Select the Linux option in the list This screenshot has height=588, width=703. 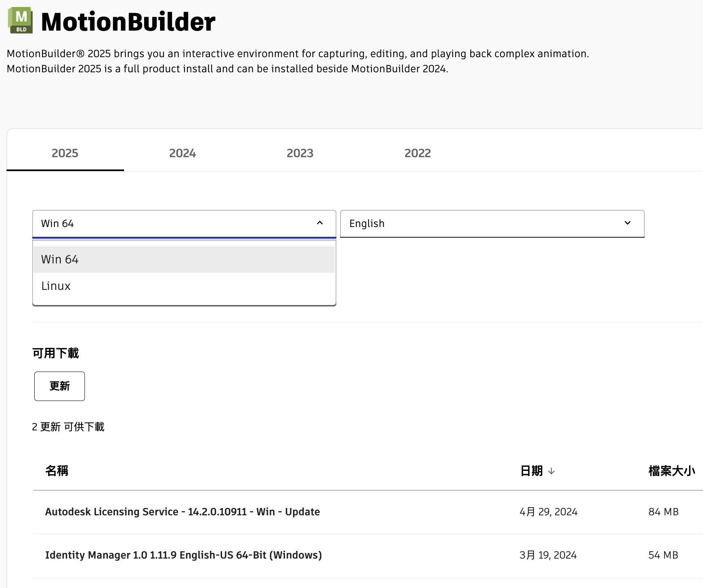click(x=56, y=286)
